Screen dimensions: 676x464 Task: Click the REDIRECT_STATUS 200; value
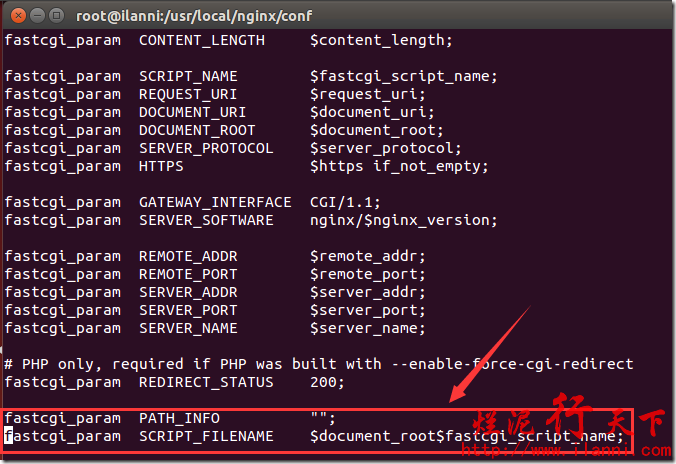click(x=327, y=382)
